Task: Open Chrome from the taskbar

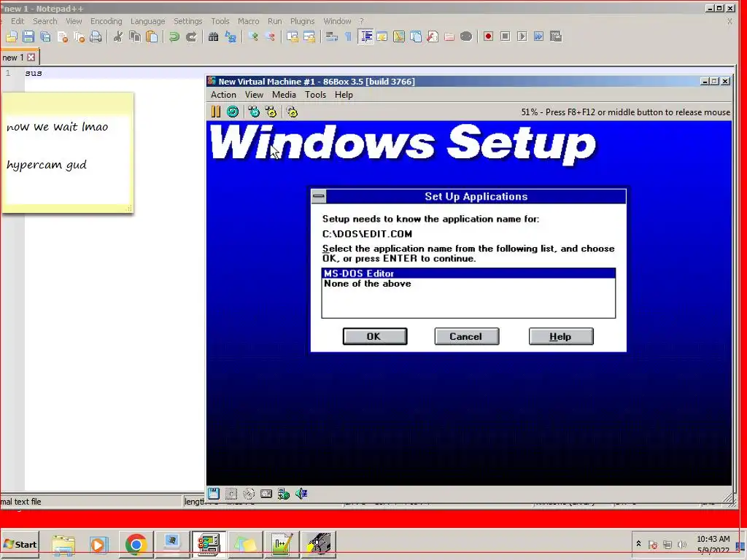Action: [136, 544]
